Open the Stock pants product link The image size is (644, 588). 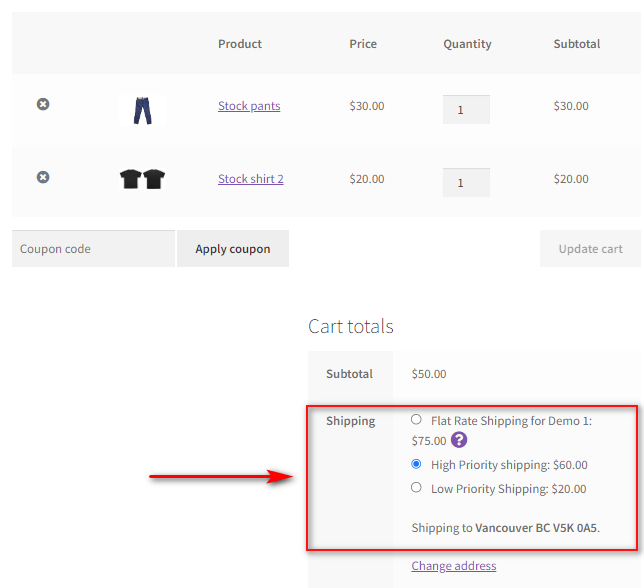249,106
